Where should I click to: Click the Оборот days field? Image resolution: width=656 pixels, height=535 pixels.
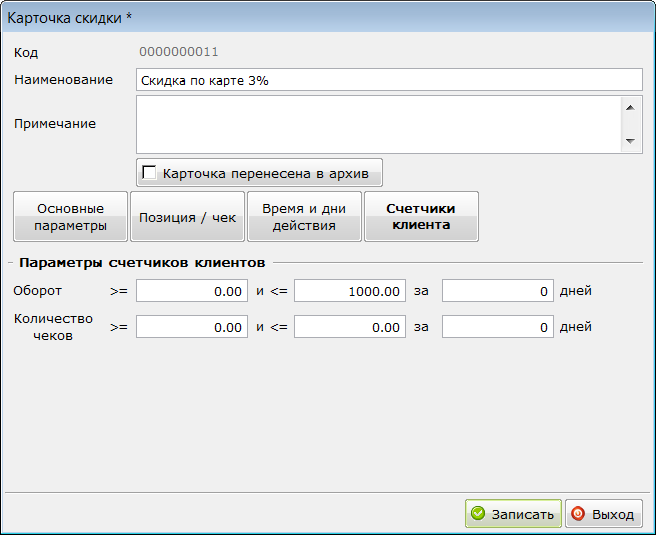[498, 291]
